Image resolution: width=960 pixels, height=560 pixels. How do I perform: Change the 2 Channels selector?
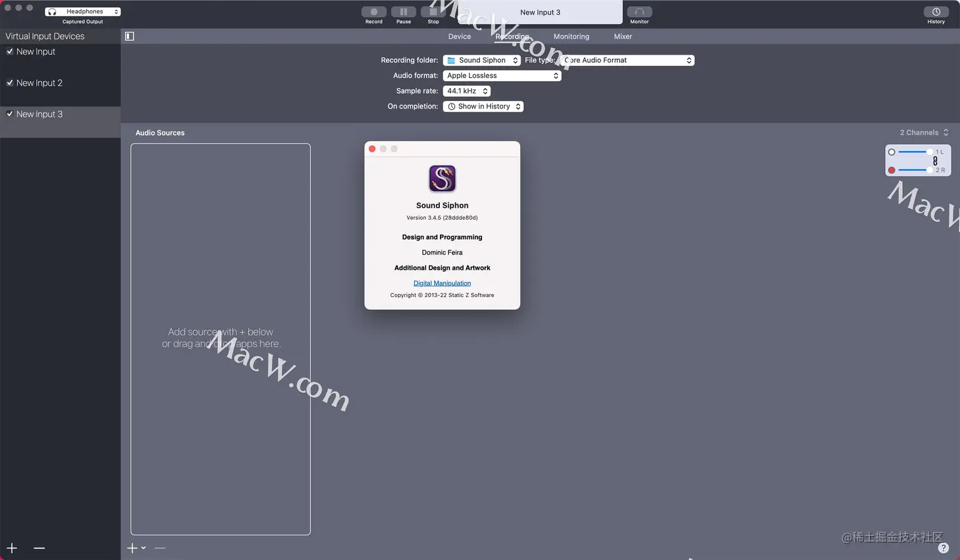tap(924, 133)
